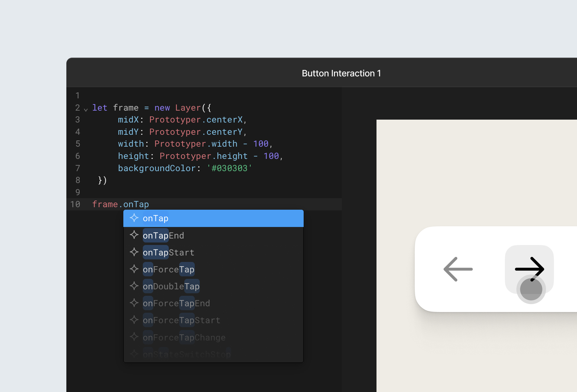Click the diamond icon beside onForceTapChange

pos(134,337)
